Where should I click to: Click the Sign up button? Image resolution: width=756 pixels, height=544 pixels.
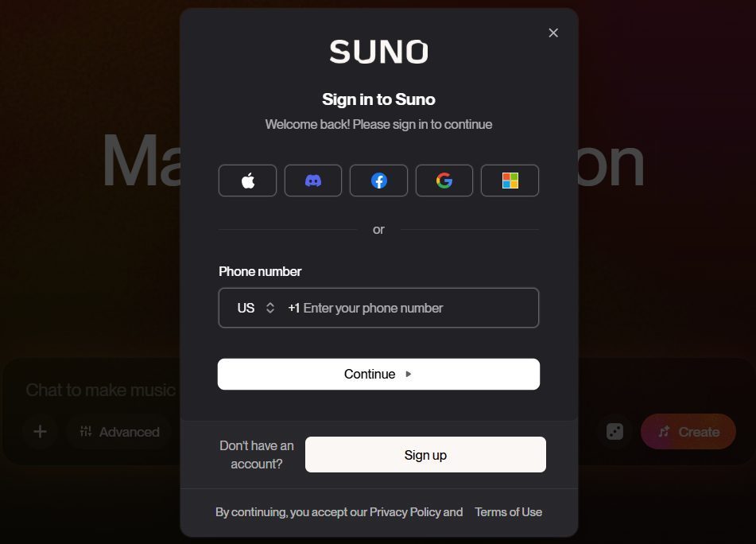(x=425, y=455)
